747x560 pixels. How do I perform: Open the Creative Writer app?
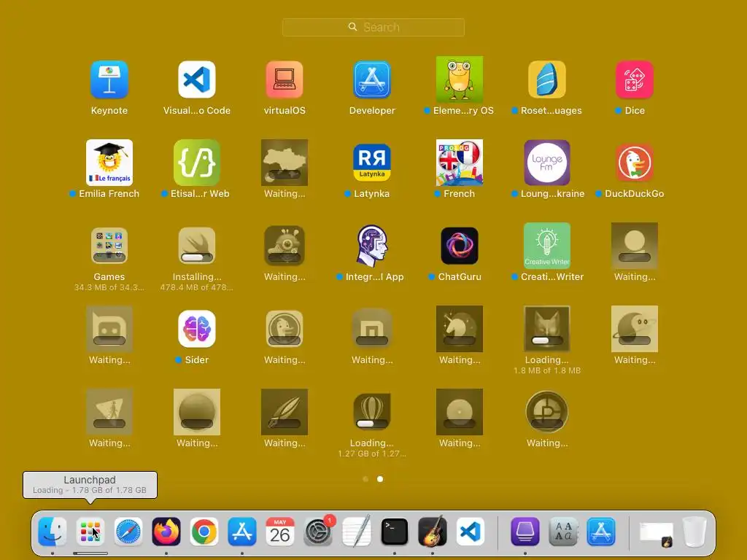(547, 245)
